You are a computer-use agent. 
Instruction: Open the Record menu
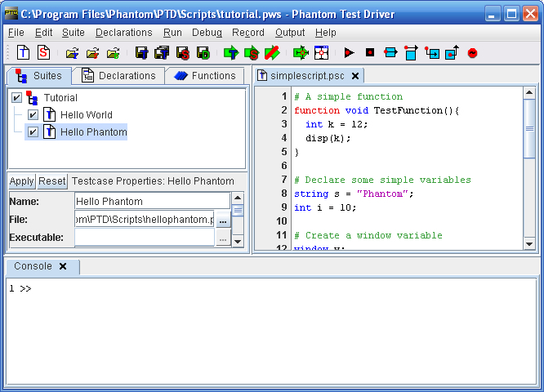[248, 33]
